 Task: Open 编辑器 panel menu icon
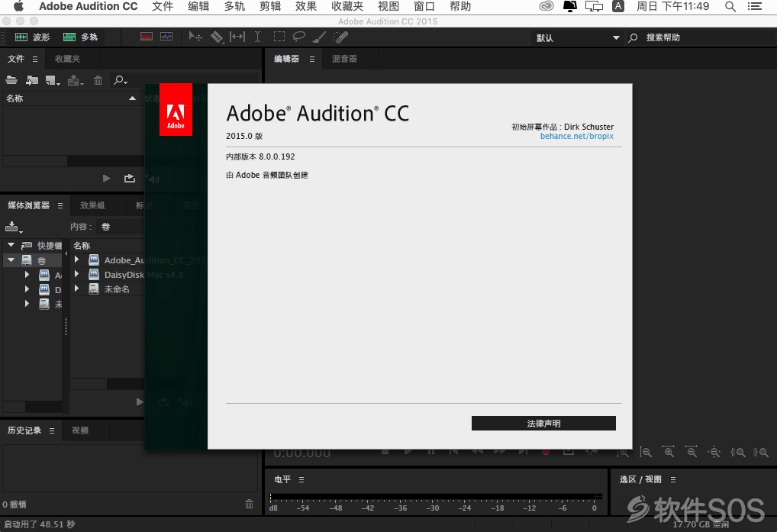[x=311, y=59]
